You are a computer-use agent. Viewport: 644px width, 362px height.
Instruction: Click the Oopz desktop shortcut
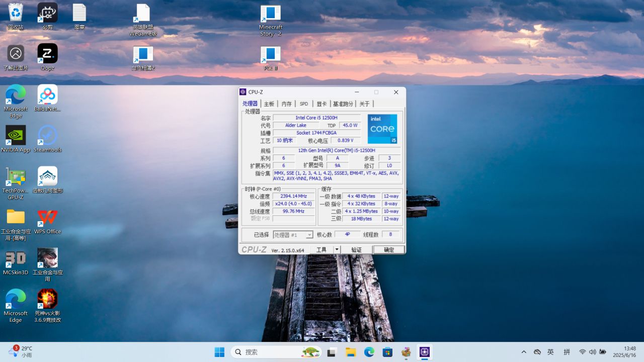47,54
